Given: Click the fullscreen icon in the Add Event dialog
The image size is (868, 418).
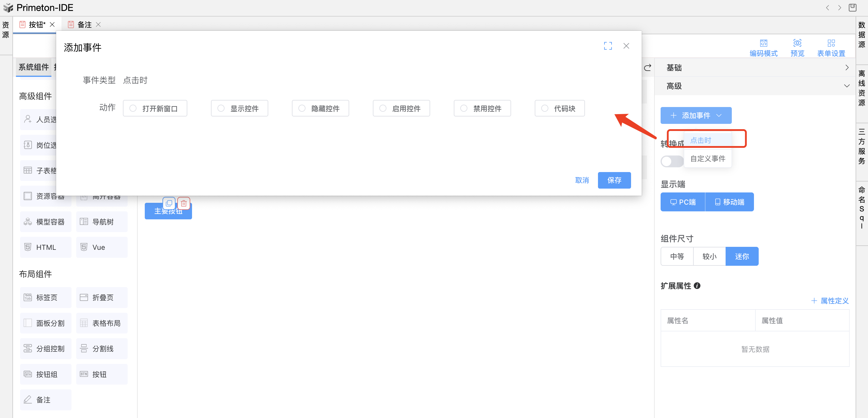Looking at the screenshot, I should (x=607, y=46).
